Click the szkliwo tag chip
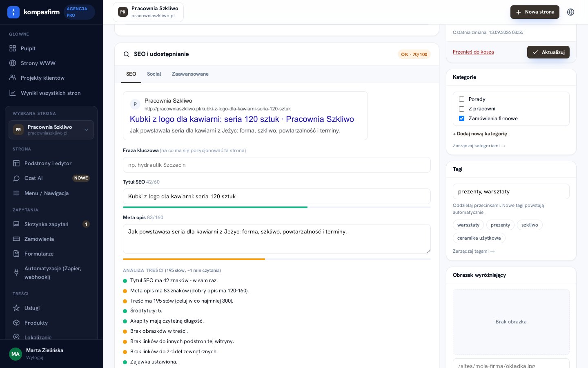This screenshot has width=588, height=368. 530,225
